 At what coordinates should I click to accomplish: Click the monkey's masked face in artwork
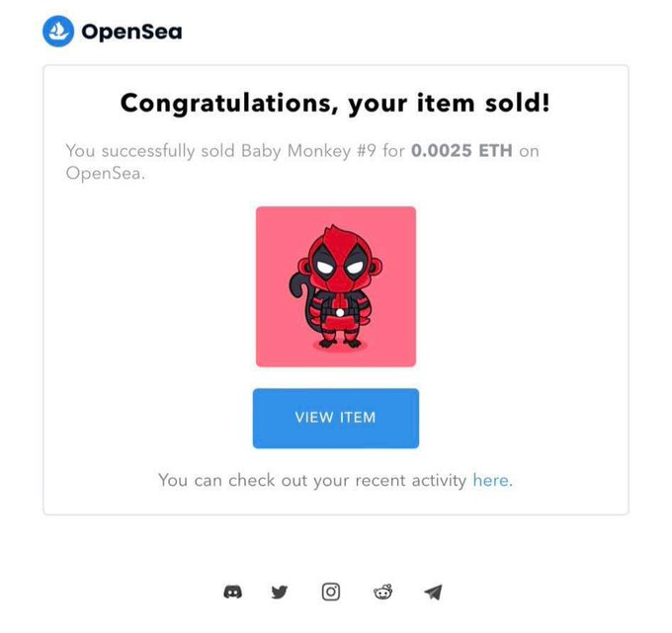coord(339,266)
